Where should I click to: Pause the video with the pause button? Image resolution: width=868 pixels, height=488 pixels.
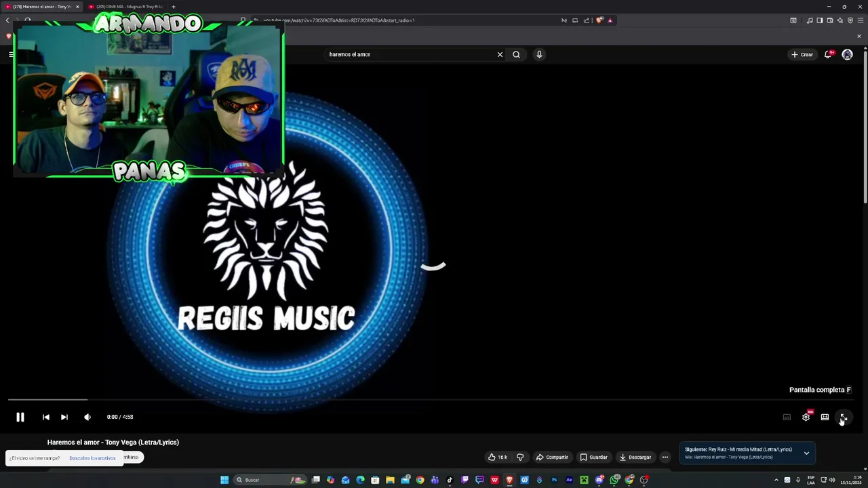pos(20,417)
